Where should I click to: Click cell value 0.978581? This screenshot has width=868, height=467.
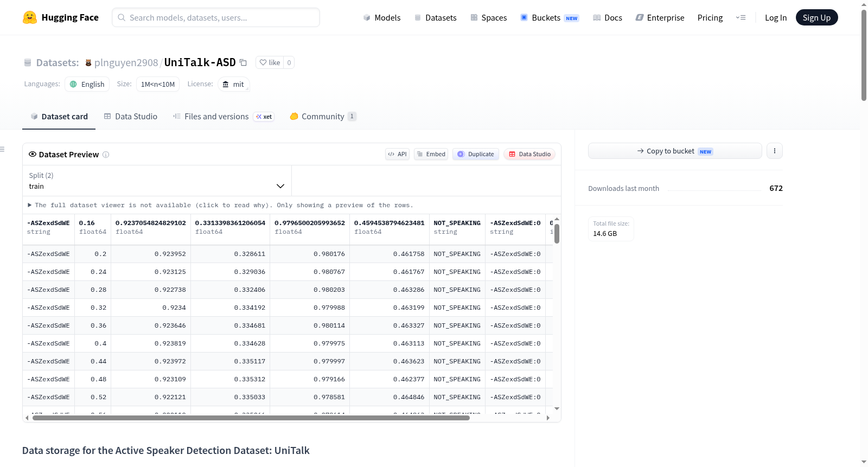click(329, 397)
